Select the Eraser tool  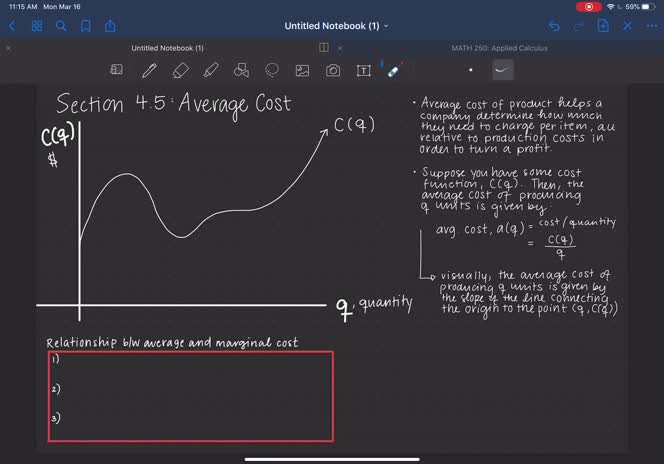(180, 71)
